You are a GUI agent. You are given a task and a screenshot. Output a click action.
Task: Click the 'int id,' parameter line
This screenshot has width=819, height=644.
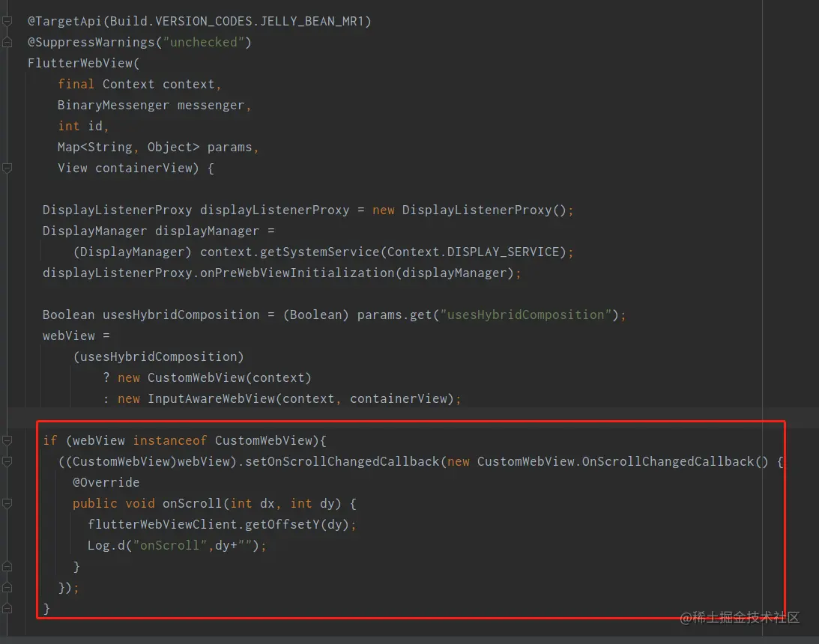click(83, 126)
